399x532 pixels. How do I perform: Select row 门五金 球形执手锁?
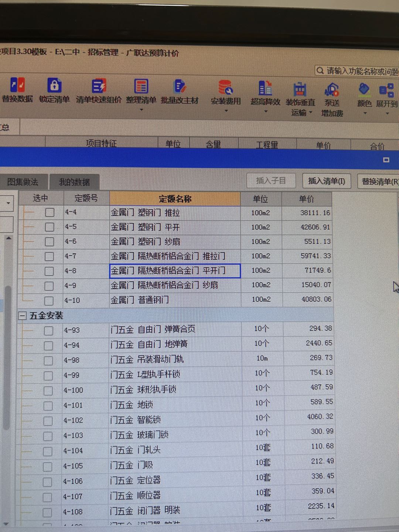[176, 389]
